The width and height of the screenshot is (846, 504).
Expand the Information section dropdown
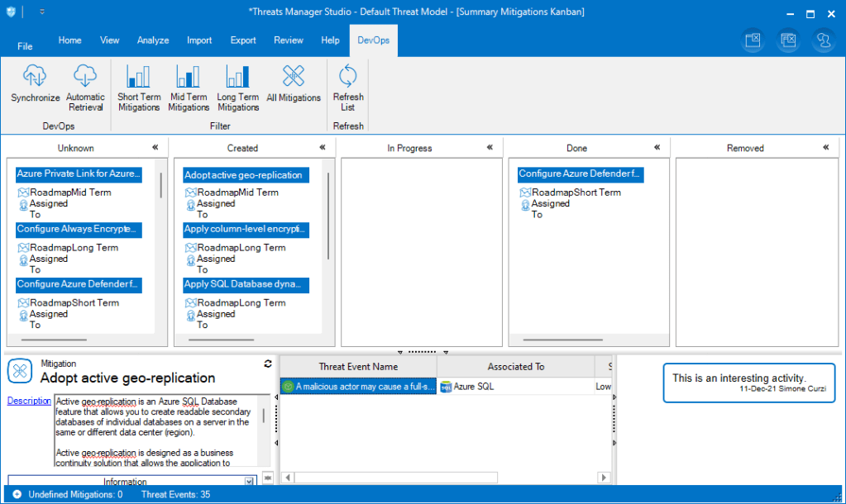click(x=249, y=482)
